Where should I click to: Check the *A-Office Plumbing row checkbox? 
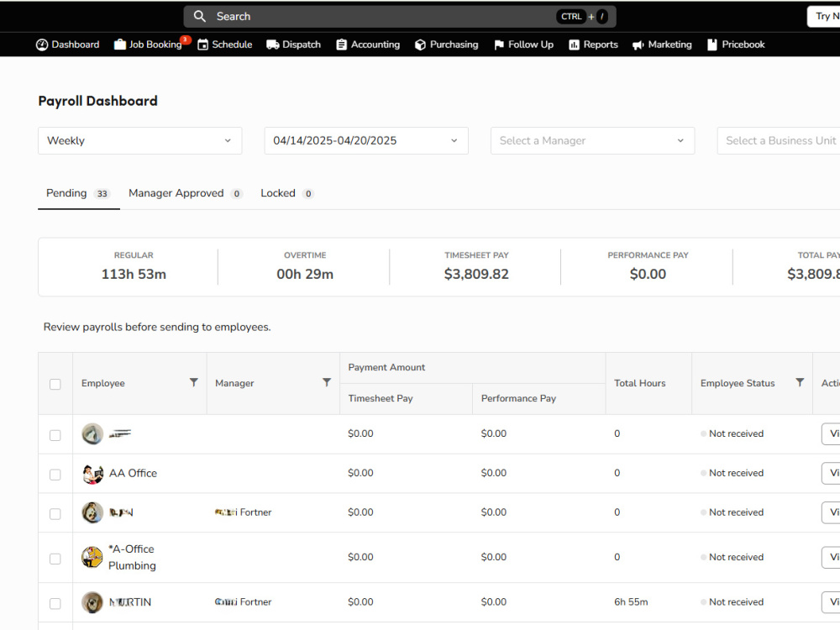tap(55, 559)
